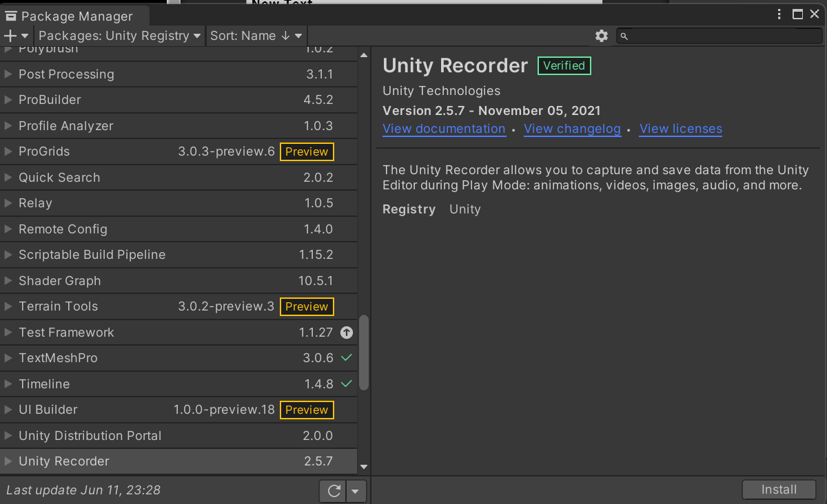827x504 pixels.
Task: Expand the Unity Recorder package arrow
Action: pos(8,461)
